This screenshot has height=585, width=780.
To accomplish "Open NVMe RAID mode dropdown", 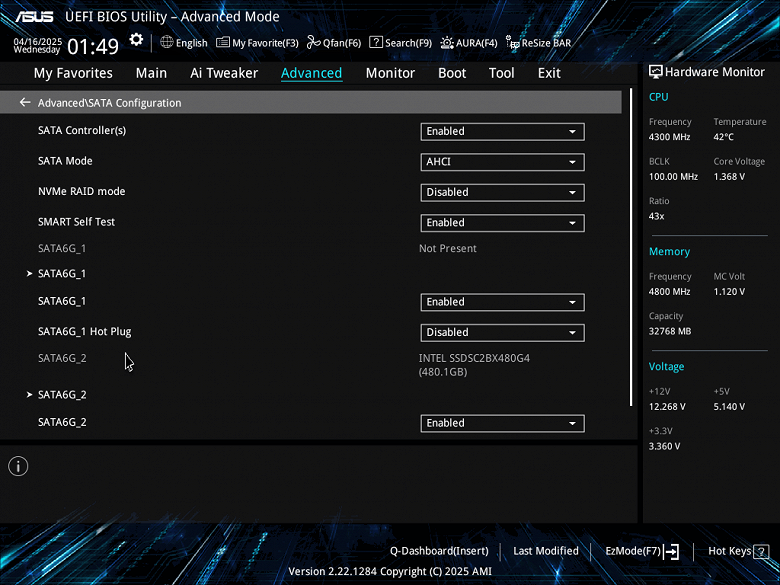I will tap(502, 192).
